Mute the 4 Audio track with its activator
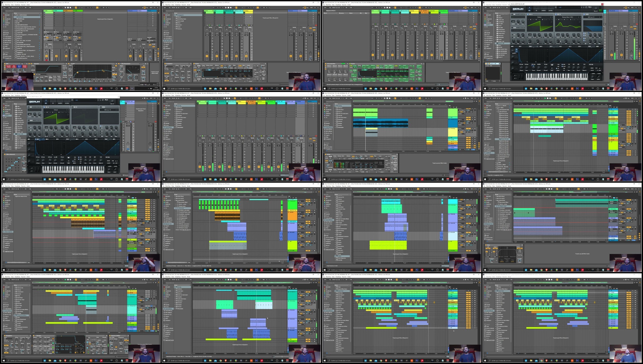Screen dimensions: 643x364 point(76,56)
